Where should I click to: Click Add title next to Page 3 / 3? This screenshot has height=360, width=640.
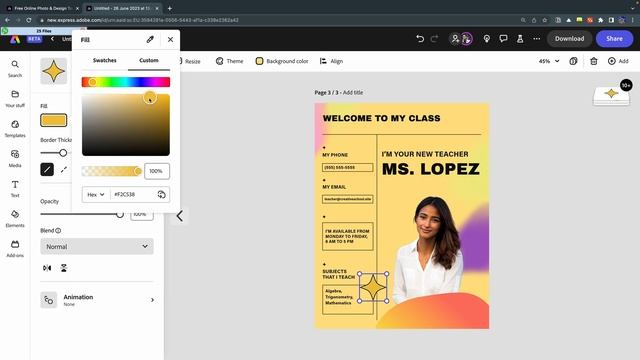point(353,93)
